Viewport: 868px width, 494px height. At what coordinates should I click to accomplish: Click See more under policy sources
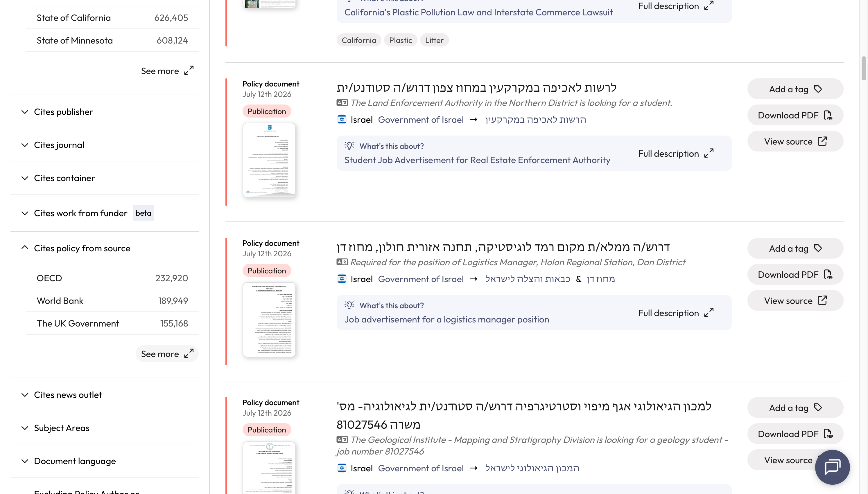tap(167, 354)
